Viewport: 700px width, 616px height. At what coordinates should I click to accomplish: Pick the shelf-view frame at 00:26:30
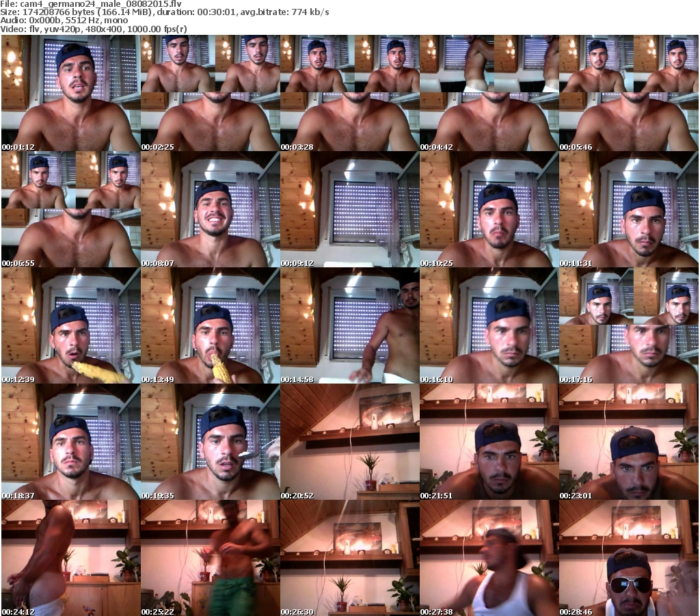coord(349,558)
